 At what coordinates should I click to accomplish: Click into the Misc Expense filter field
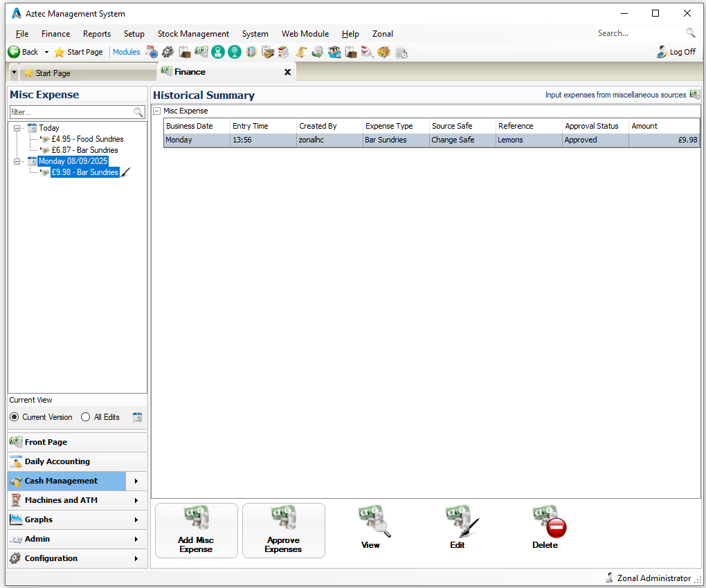[x=69, y=112]
